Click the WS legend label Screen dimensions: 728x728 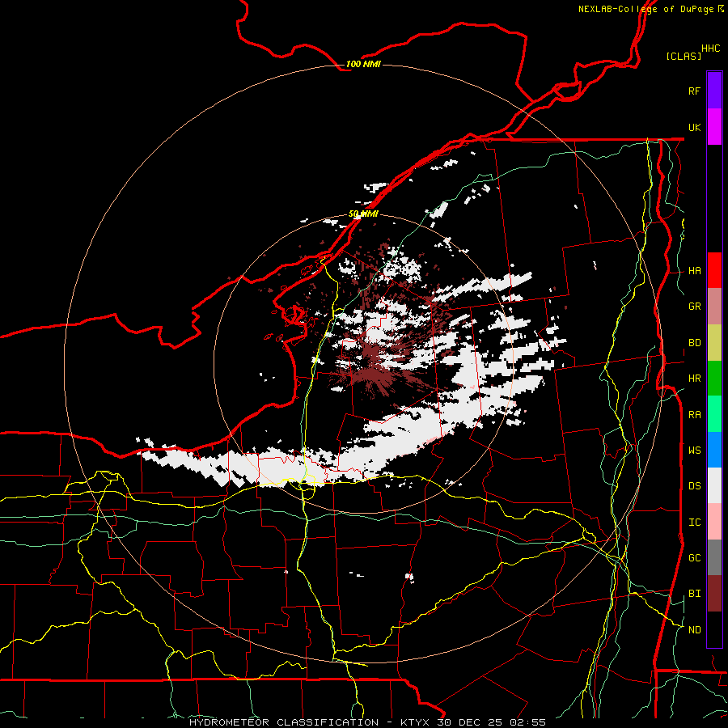(x=694, y=450)
